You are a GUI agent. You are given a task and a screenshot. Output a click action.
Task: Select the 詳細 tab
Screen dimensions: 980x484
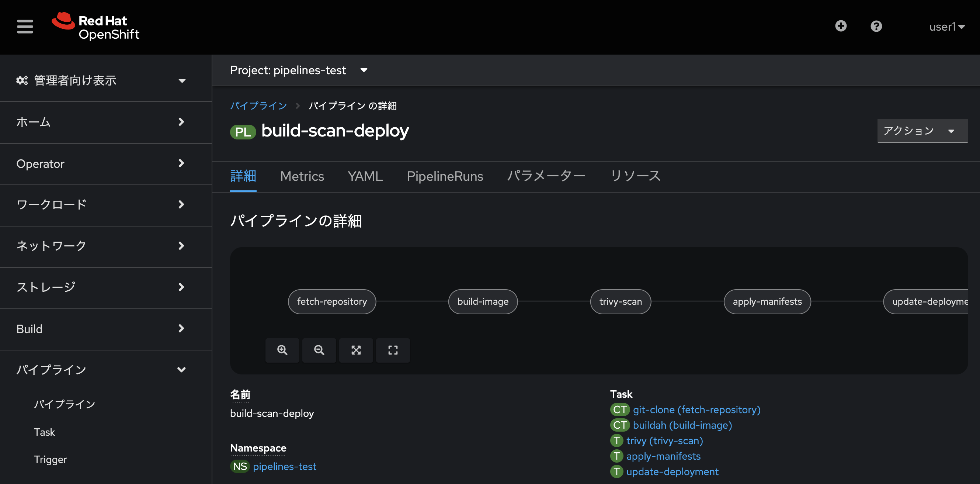(243, 176)
